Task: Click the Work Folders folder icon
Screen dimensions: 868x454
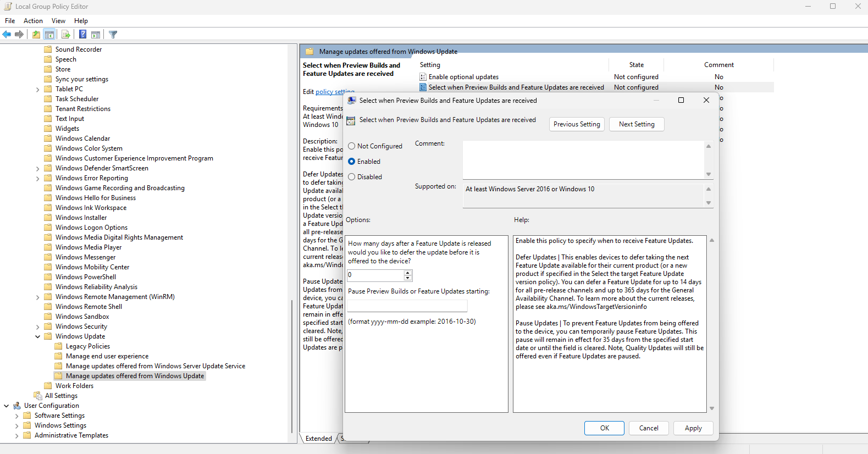Action: (48, 386)
